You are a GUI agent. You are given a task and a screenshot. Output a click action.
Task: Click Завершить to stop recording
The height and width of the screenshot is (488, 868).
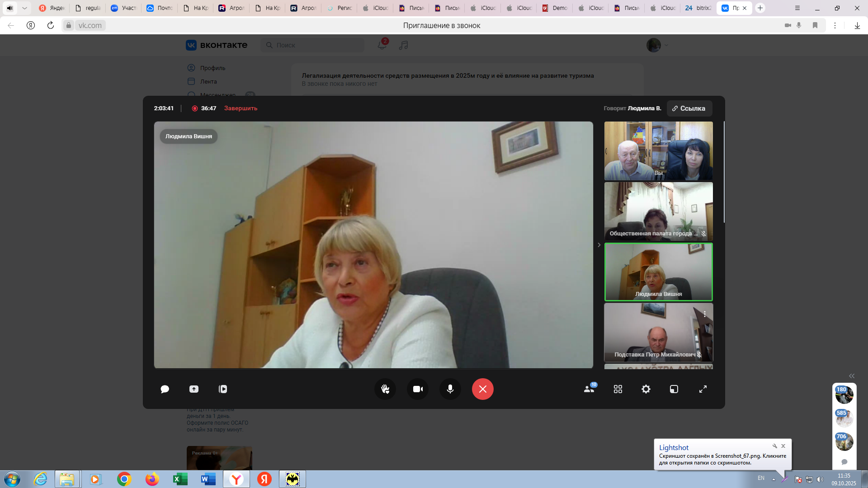(x=241, y=108)
